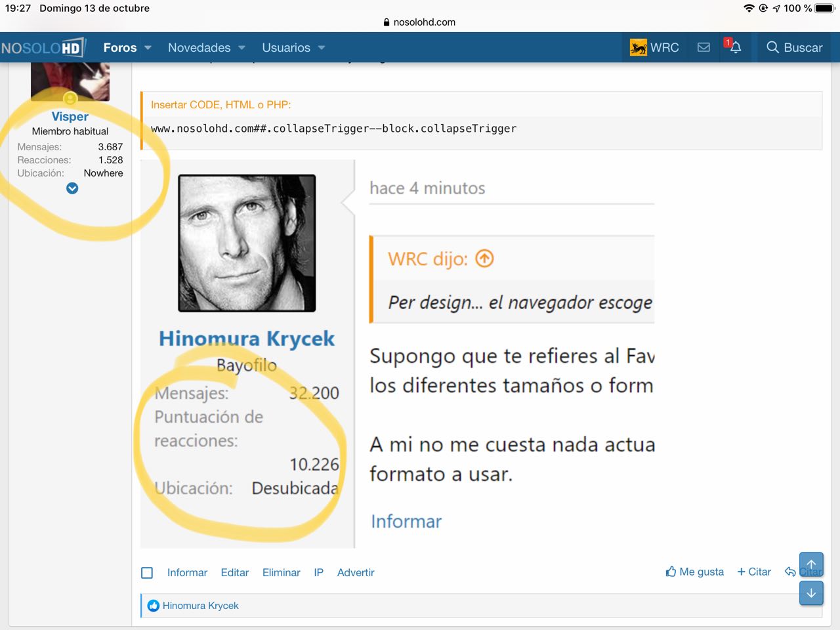
Task: Click the Buscar search button
Action: pyautogui.click(x=794, y=47)
